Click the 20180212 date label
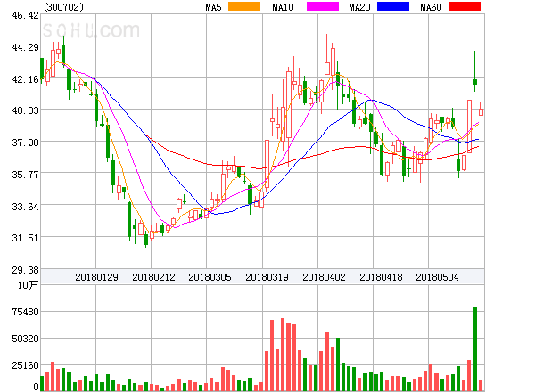Viewport: 535px width, 392px height. pyautogui.click(x=153, y=277)
